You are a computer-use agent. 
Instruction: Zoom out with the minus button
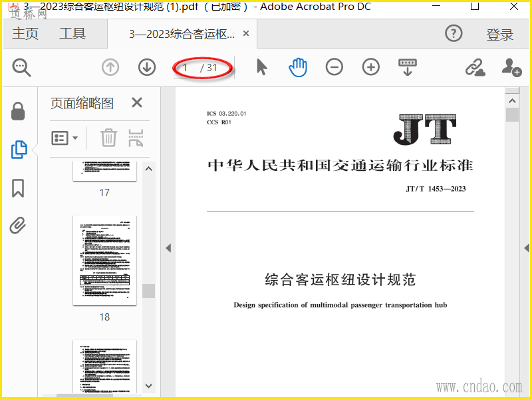click(334, 67)
